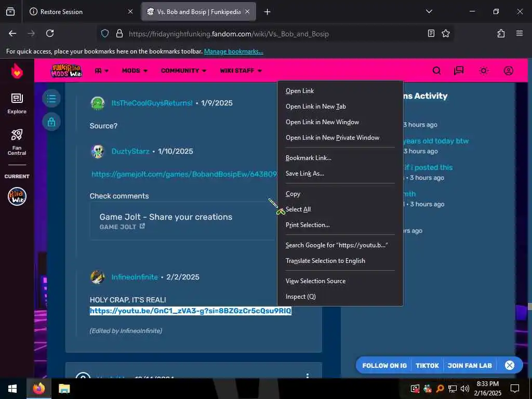532x399 pixels.
Task: Select Save Link As option
Action: pos(340,174)
